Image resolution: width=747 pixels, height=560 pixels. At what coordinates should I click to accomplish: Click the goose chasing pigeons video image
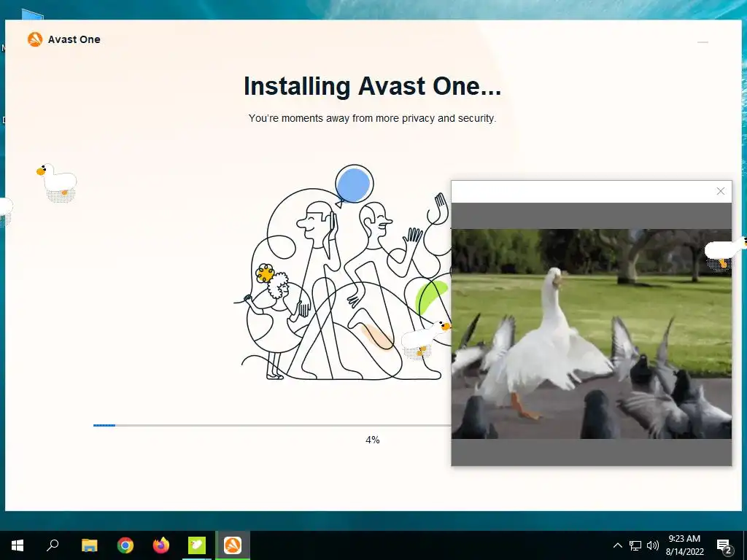(591, 334)
